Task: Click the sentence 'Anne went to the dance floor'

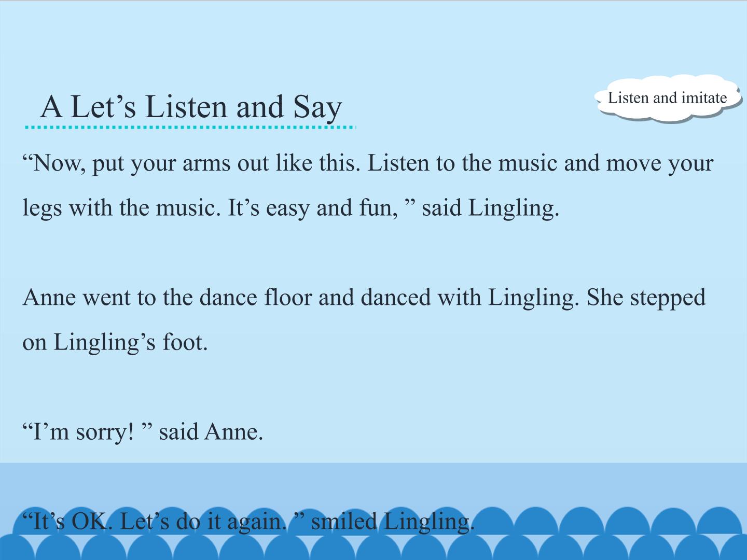Action: point(364,298)
